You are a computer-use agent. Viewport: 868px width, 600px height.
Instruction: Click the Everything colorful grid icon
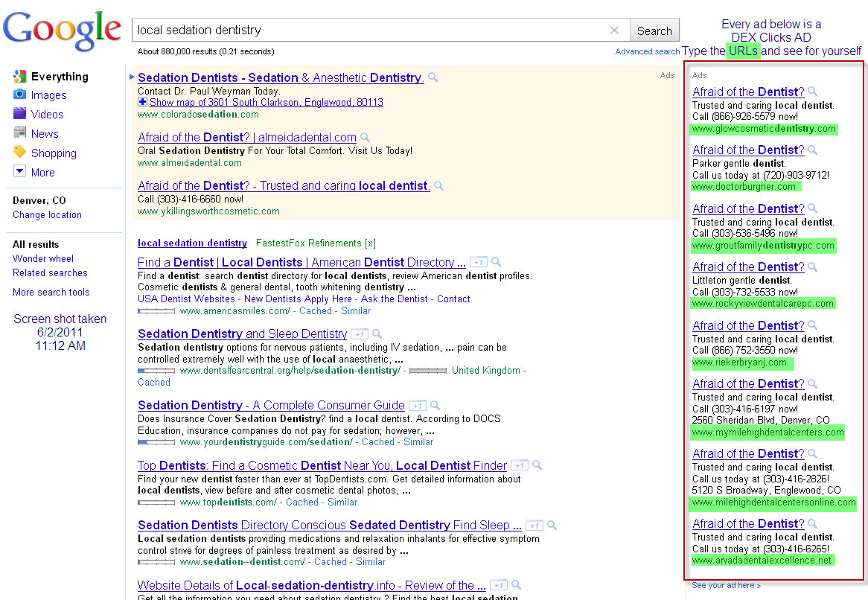pos(18,76)
